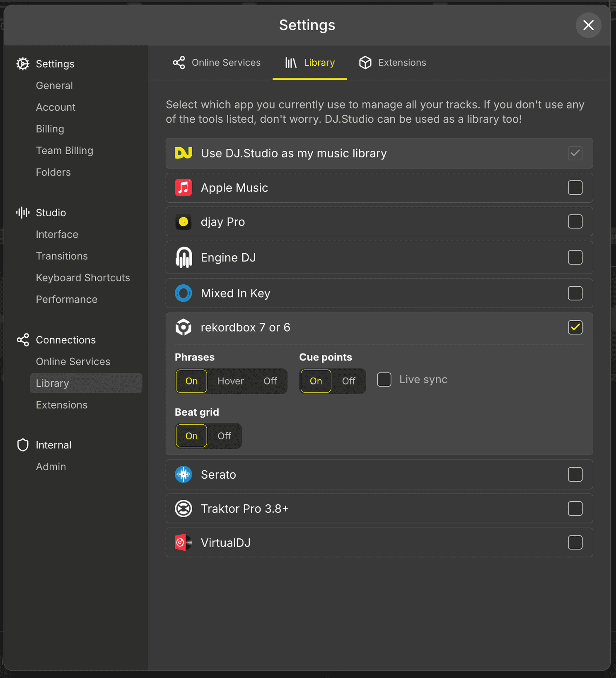The image size is (616, 678).
Task: Click the Traktor Pro logo icon
Action: [184, 508]
